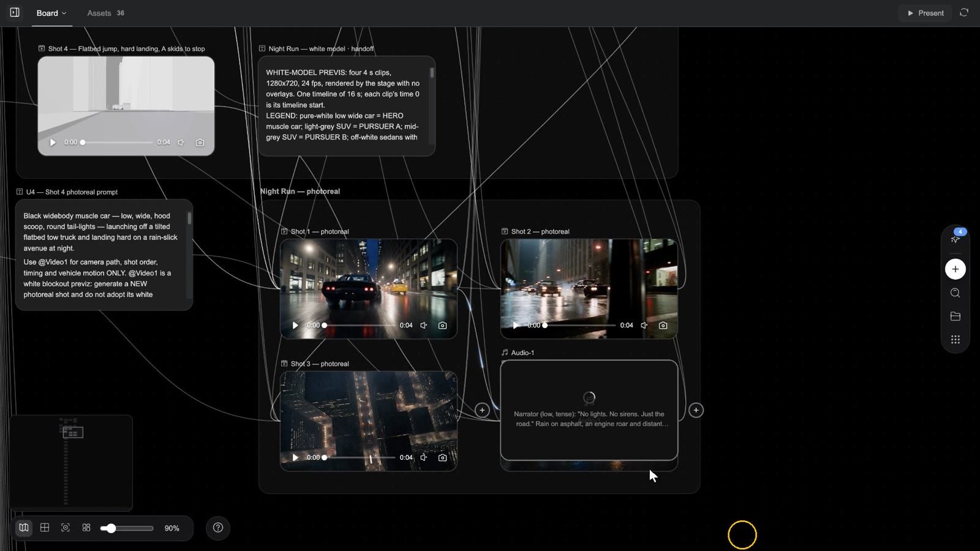This screenshot has height=551, width=980.
Task: Click the plus connector right of Audio-1
Action: tap(696, 410)
